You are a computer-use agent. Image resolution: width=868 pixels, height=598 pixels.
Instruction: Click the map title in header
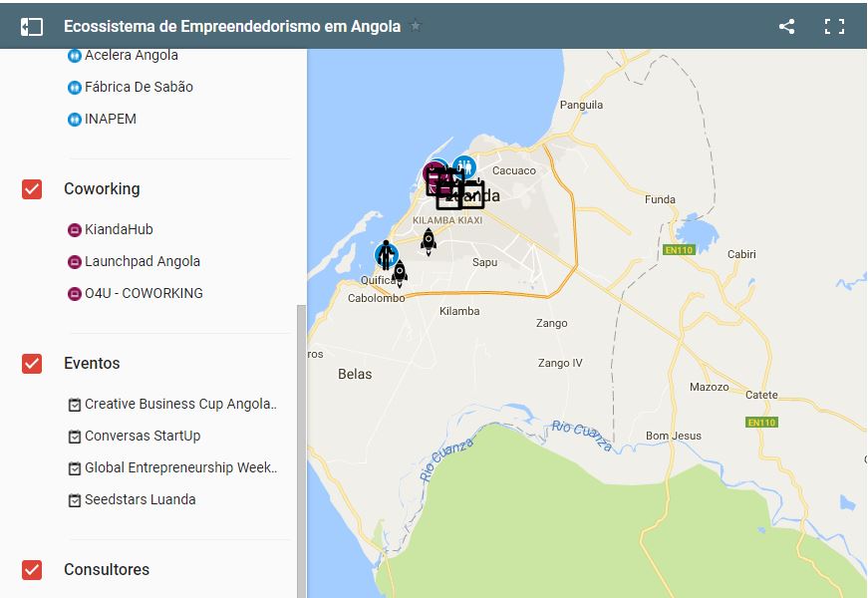click(232, 27)
